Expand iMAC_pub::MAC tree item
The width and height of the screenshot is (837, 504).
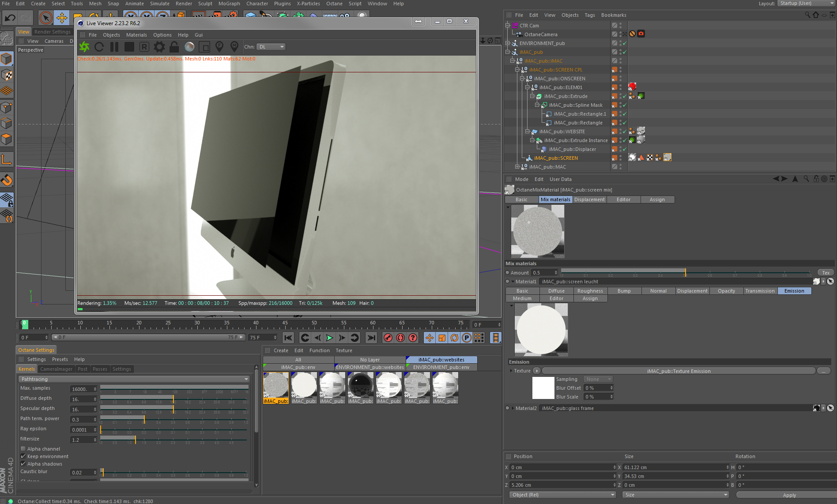coord(517,167)
